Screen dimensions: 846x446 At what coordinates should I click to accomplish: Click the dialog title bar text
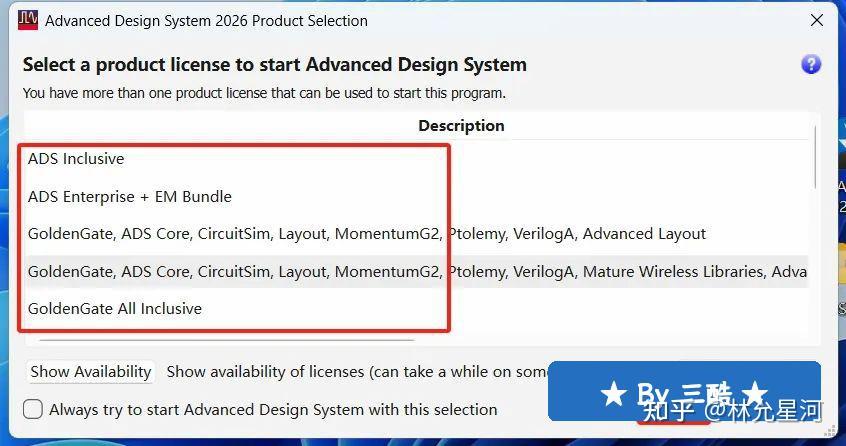[206, 20]
